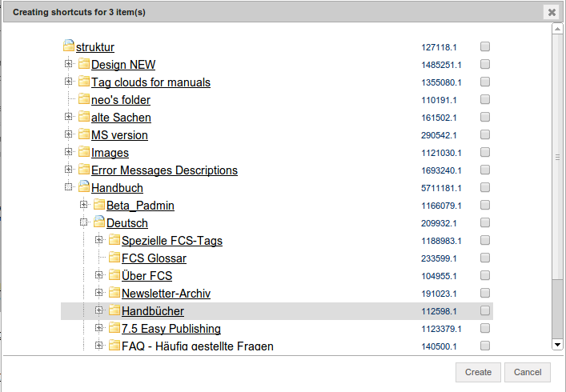
Task: Collapse the Handbuch tree node
Action: [69, 187]
